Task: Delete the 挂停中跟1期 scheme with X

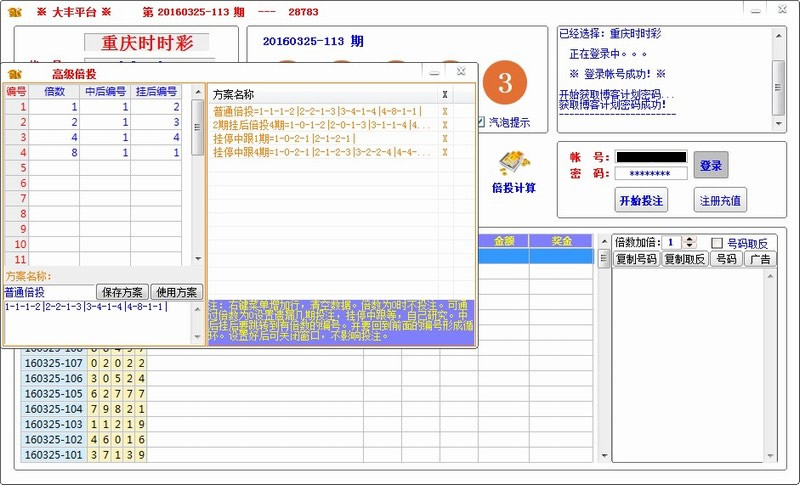Action: click(x=445, y=139)
